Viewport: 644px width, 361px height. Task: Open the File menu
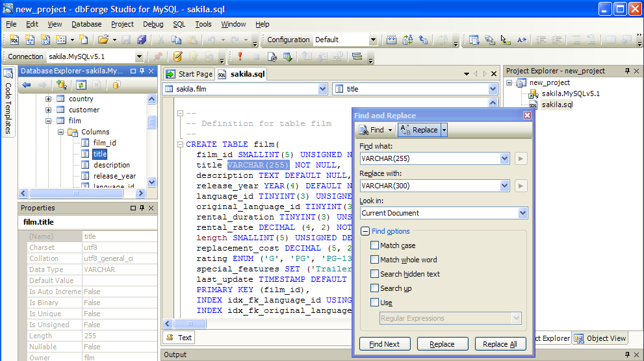11,24
